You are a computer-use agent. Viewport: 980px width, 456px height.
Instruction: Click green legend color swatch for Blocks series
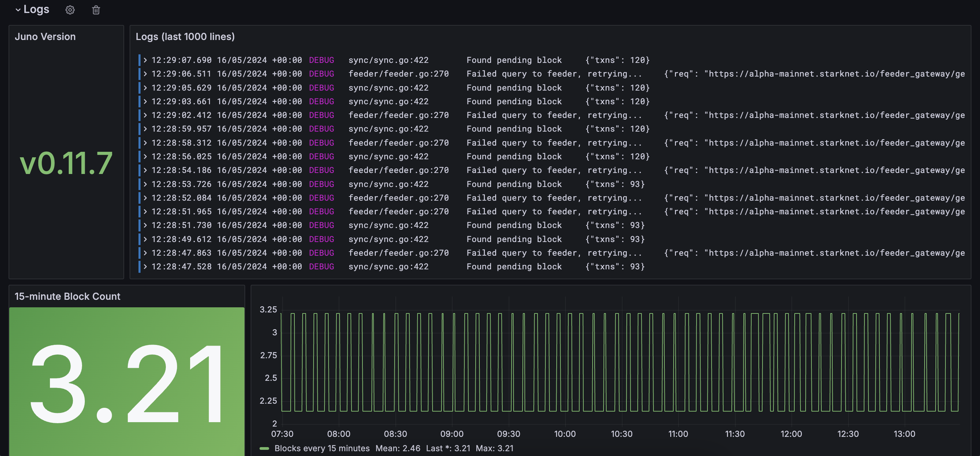coord(264,448)
